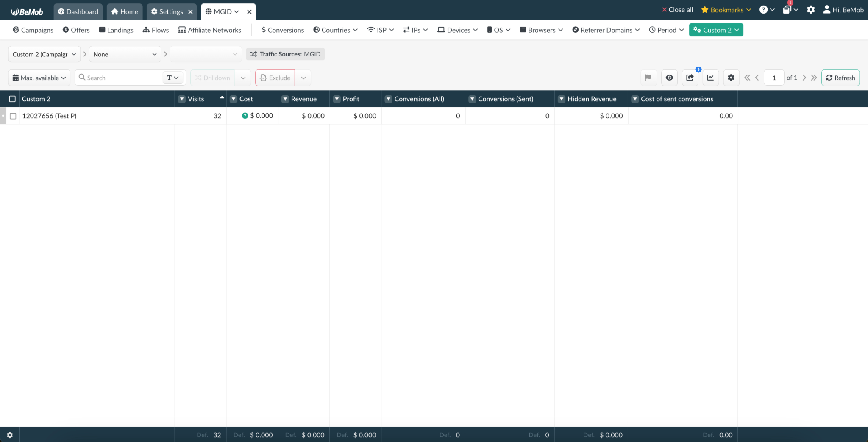Expand the Custom 2 dropdown button
The image size is (868, 442).
(x=716, y=30)
